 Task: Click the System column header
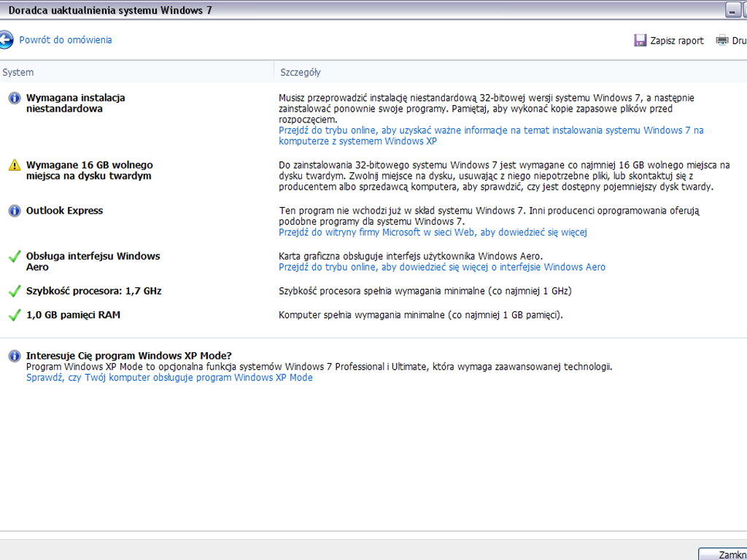[x=18, y=72]
